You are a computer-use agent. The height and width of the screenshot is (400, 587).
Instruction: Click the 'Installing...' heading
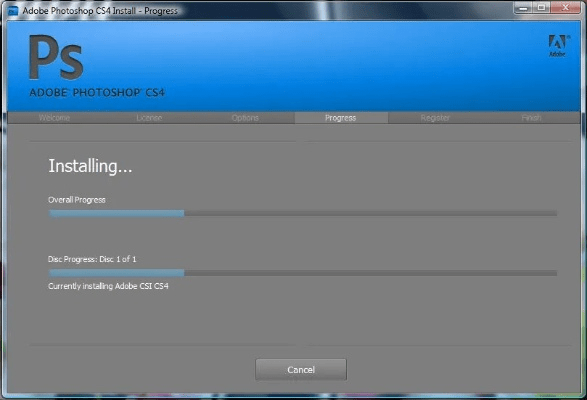pos(90,166)
